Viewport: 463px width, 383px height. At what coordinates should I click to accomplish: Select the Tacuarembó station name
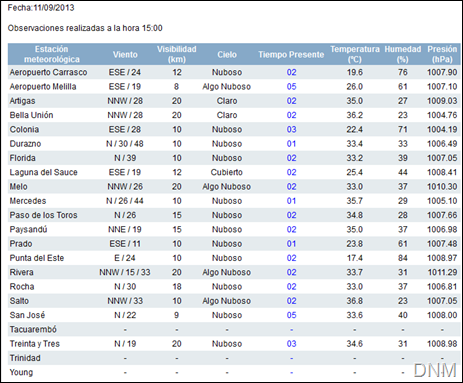click(33, 329)
